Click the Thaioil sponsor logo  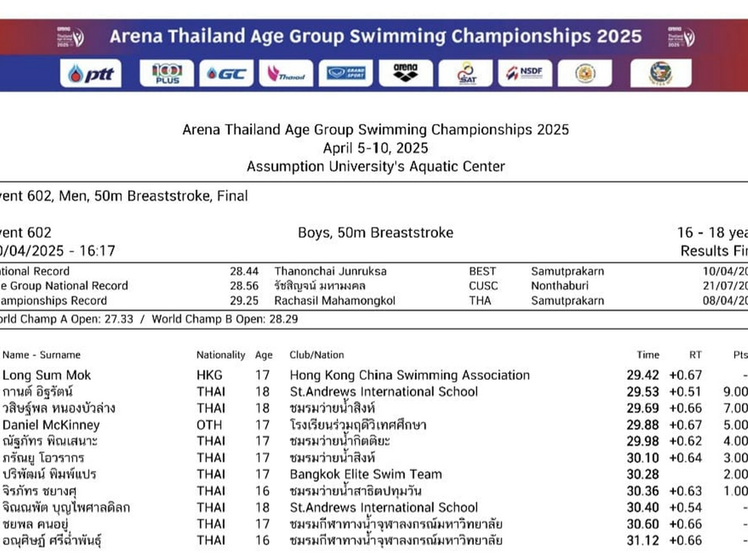tap(285, 73)
